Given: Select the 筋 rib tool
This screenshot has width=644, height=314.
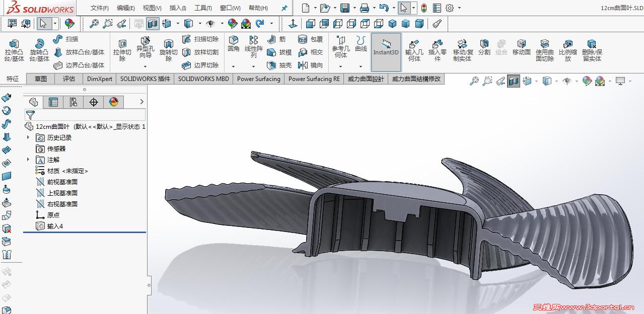Looking at the screenshot, I should [x=276, y=39].
